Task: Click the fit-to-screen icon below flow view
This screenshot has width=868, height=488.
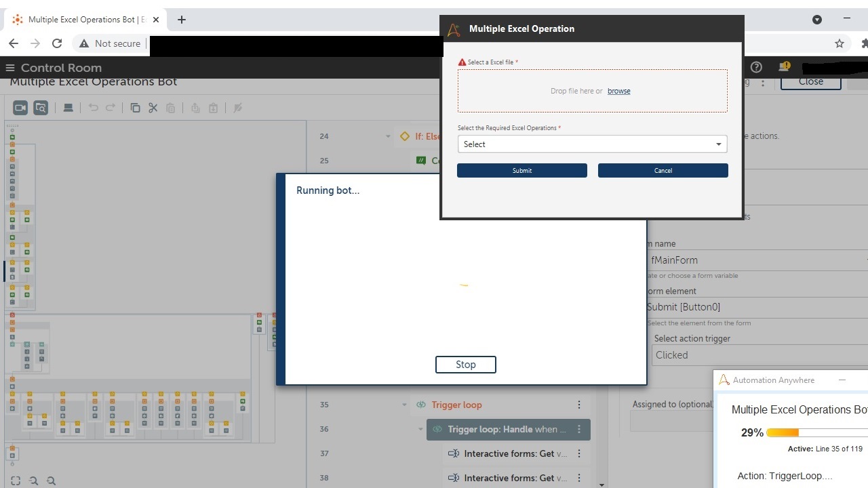Action: click(x=16, y=481)
